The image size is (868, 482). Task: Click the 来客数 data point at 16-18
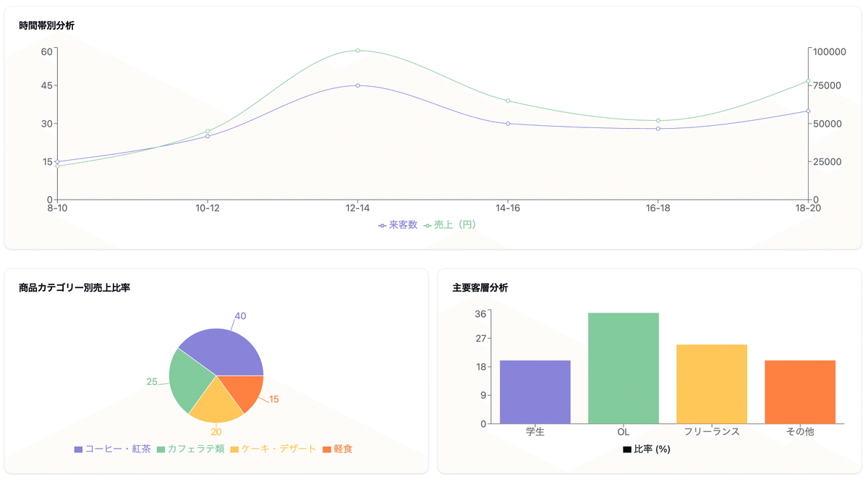coord(658,129)
